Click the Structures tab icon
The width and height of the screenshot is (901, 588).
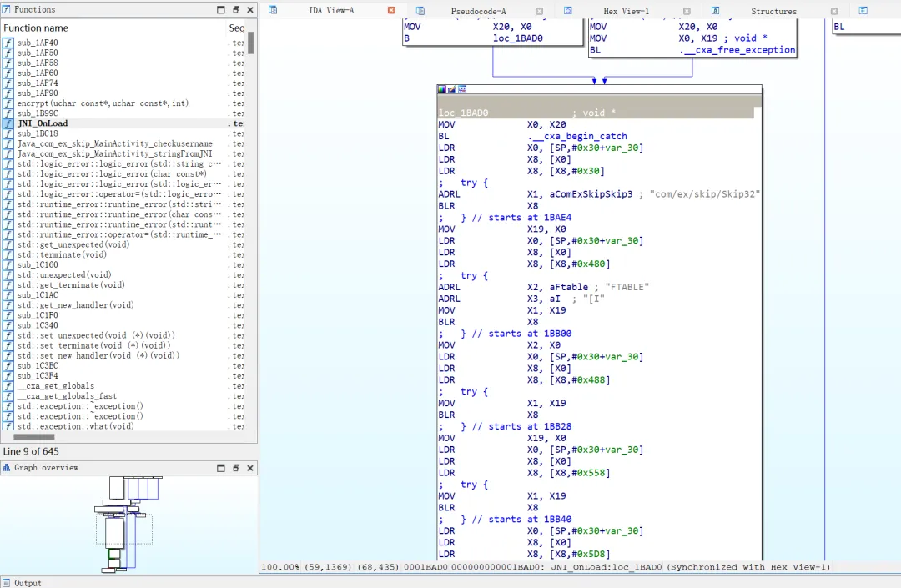[716, 11]
